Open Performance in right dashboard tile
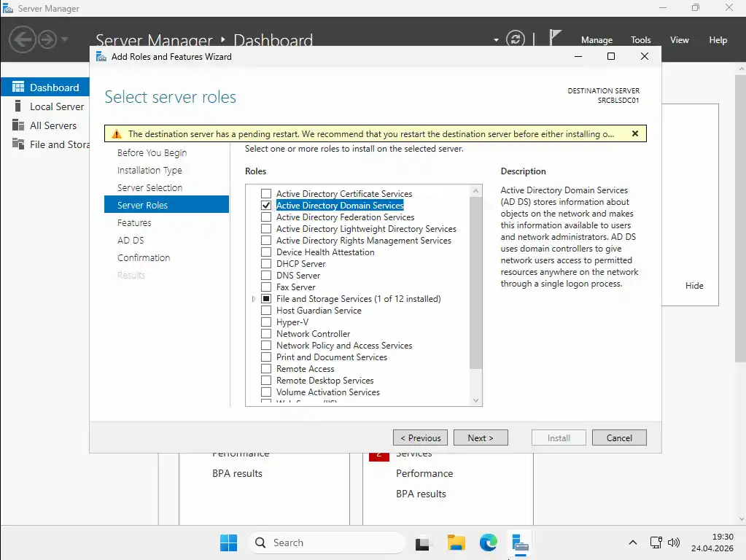The width and height of the screenshot is (746, 560). click(x=424, y=473)
